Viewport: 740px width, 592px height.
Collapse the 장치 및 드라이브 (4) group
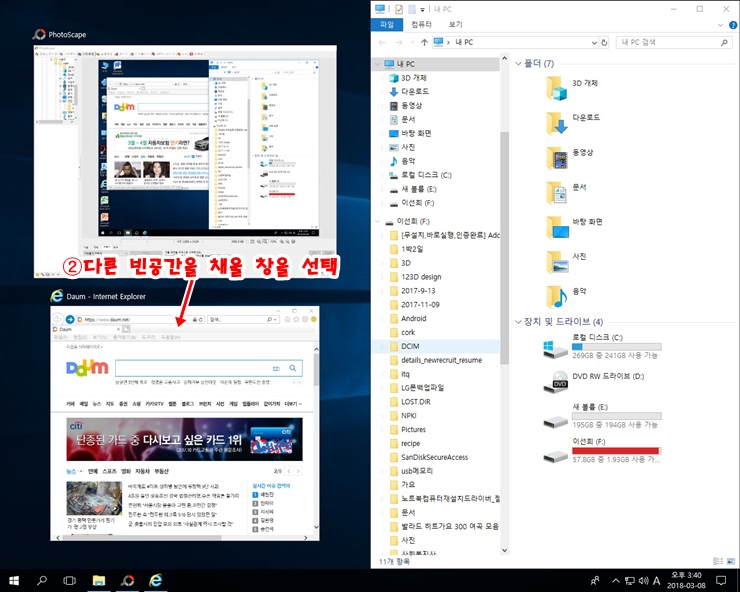(x=518, y=321)
